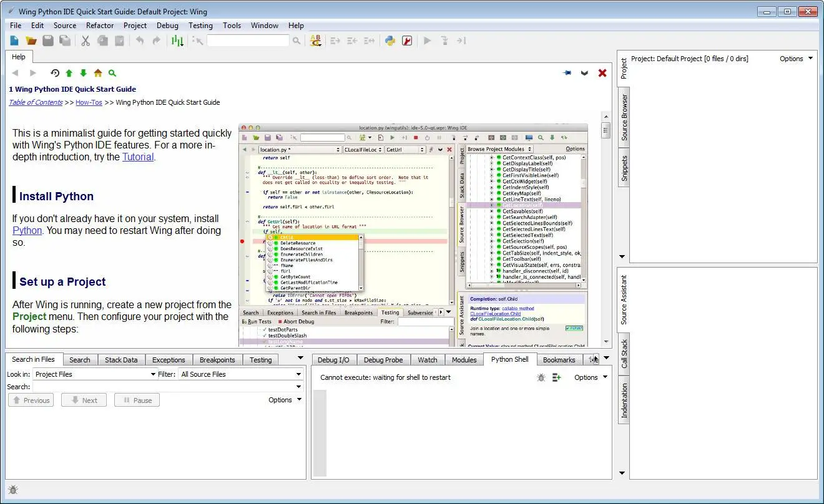This screenshot has width=824, height=504.
Task: Switch to the Debug Probe tab
Action: [x=383, y=360]
